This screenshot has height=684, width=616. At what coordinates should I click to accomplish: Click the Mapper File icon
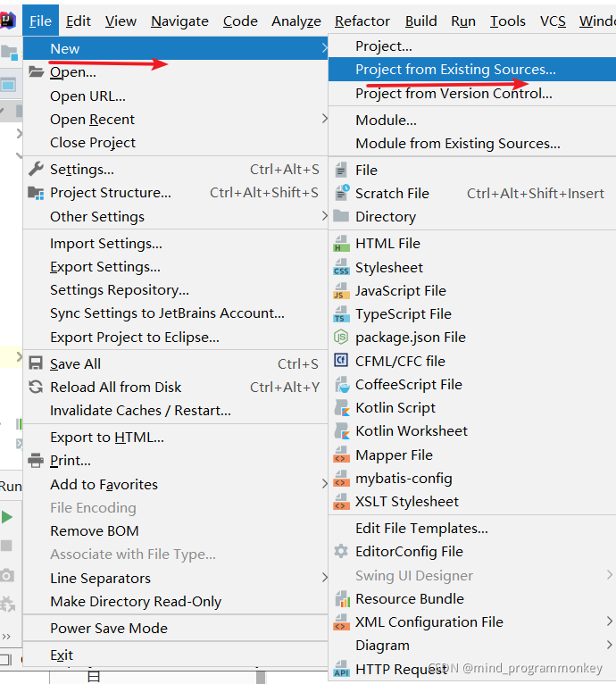(x=341, y=455)
